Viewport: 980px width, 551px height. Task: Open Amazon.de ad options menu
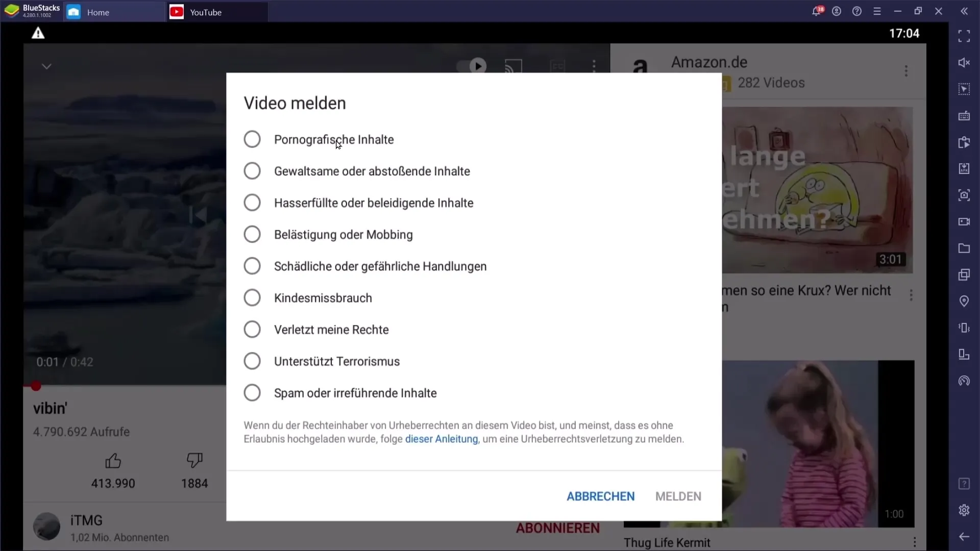[906, 71]
